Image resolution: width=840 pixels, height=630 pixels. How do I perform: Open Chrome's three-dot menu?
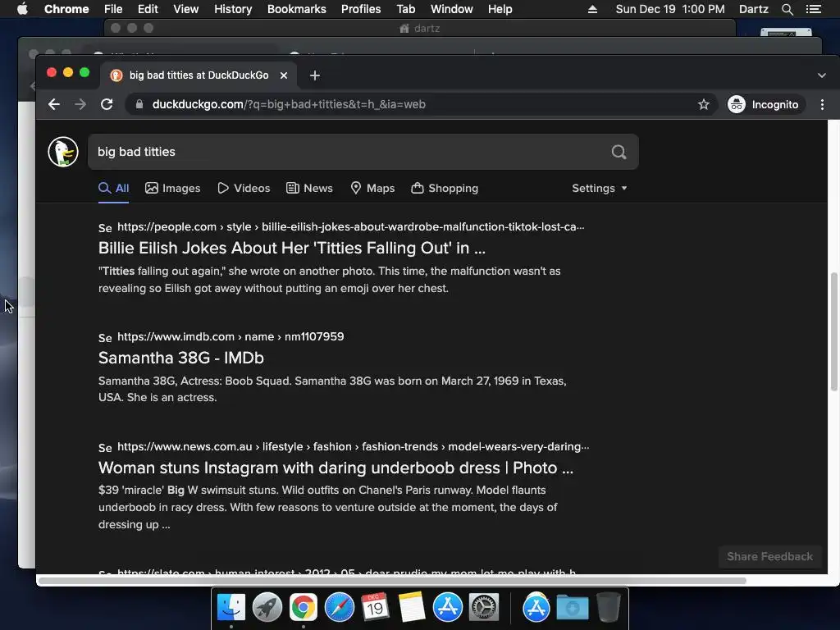822,104
